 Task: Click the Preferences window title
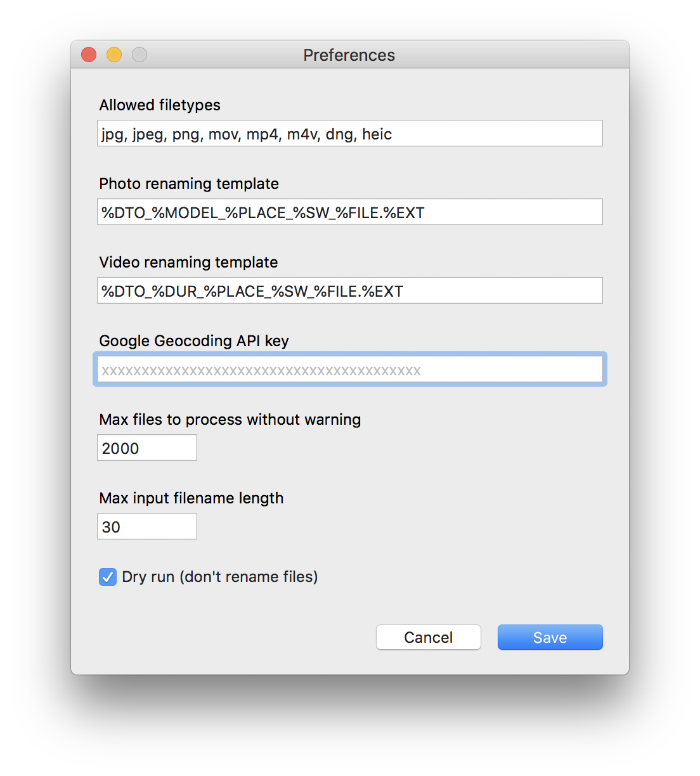coord(349,55)
